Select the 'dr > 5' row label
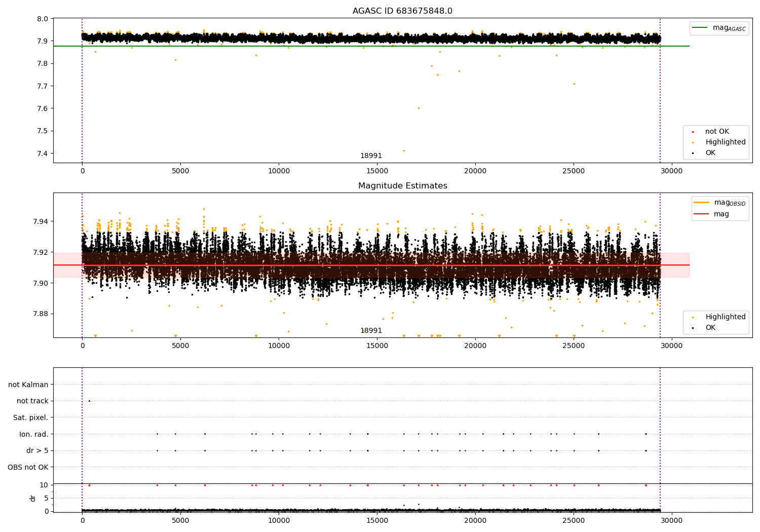 (x=37, y=450)
